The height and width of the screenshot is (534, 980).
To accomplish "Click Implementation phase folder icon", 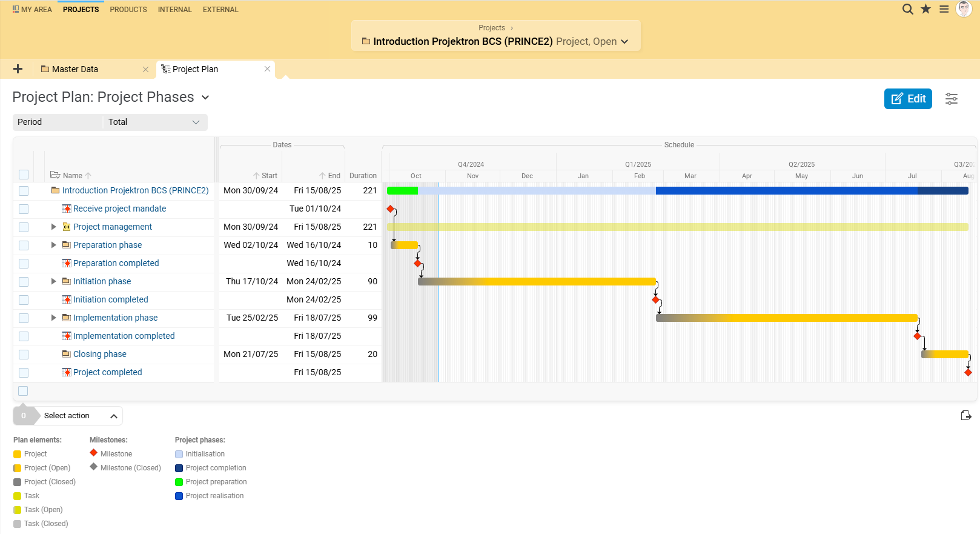I will coord(67,318).
